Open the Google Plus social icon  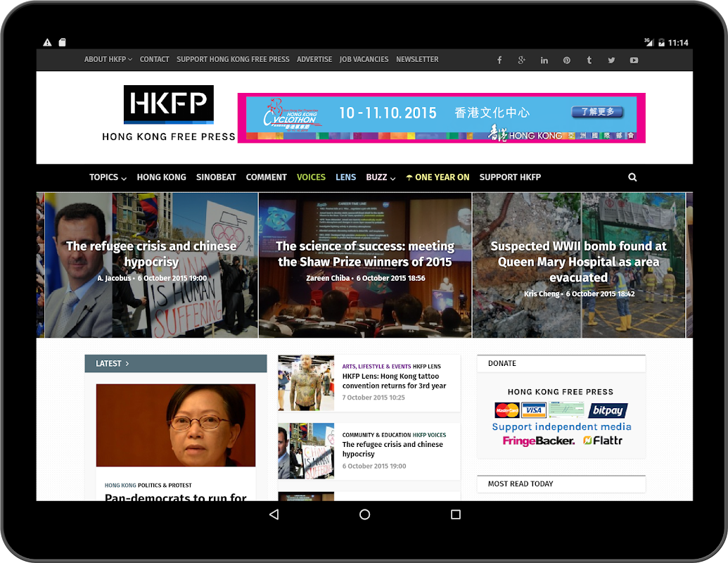click(x=521, y=60)
